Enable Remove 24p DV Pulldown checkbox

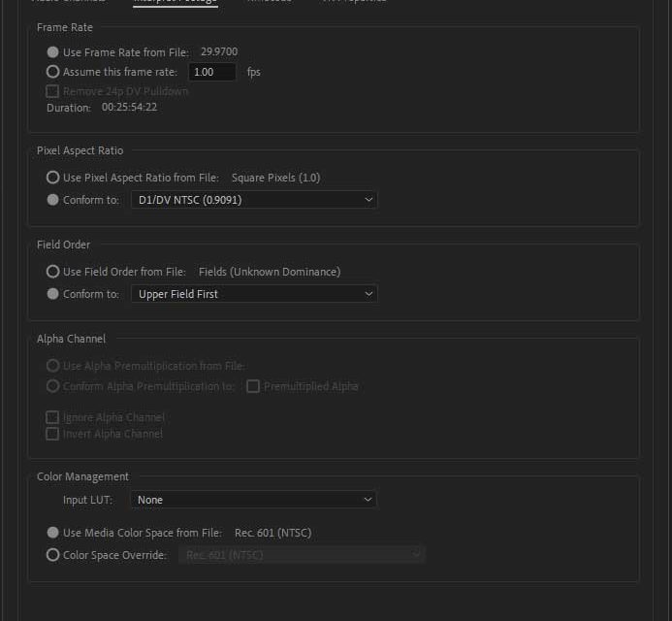pyautogui.click(x=53, y=91)
